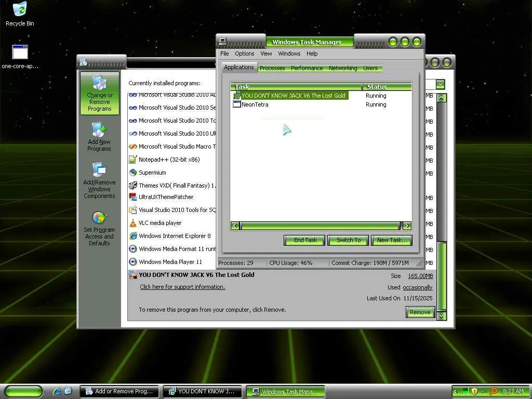532x399 pixels.
Task: Click the Windows Media Player 11 icon
Action: (x=132, y=262)
